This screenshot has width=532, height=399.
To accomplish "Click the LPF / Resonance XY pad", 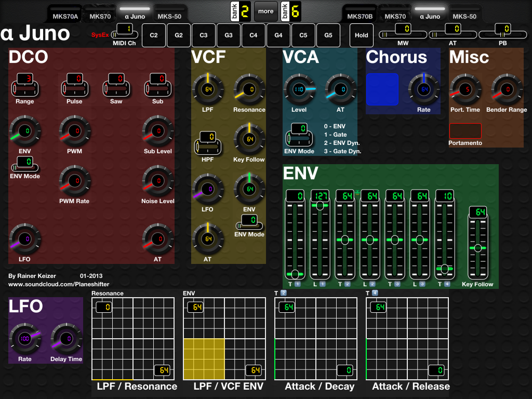I will click(x=133, y=339).
